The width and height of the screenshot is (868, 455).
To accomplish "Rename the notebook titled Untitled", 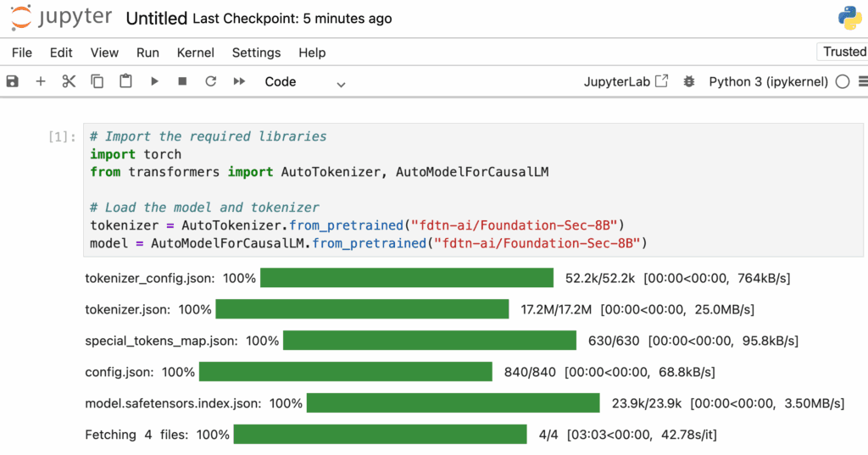I will 157,19.
